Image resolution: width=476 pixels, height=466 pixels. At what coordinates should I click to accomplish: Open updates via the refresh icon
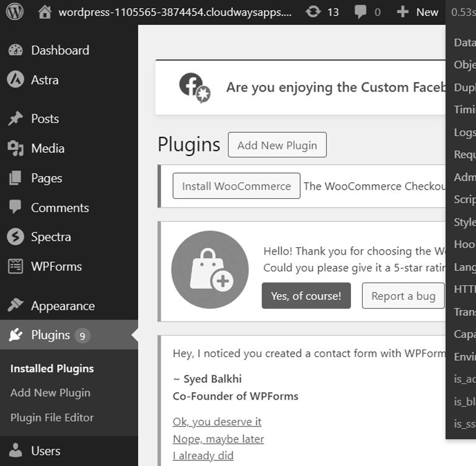click(313, 12)
